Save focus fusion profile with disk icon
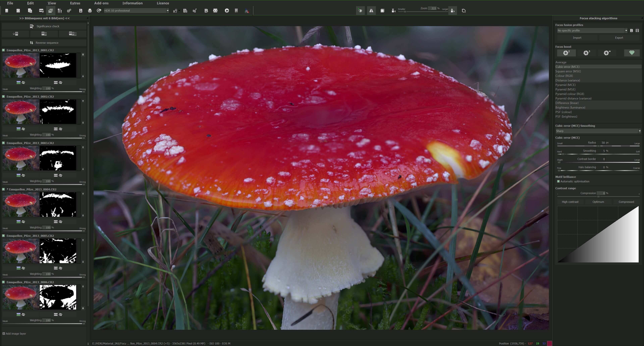This screenshot has height=346, width=644. coord(631,30)
